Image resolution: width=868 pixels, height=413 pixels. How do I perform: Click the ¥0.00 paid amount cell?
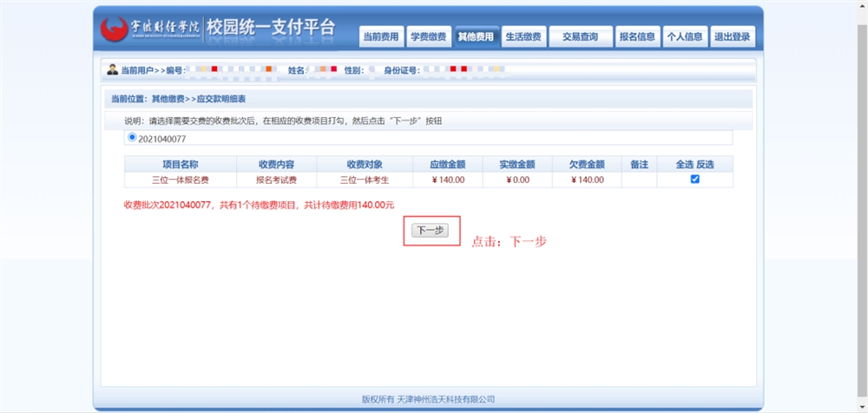[x=517, y=180]
